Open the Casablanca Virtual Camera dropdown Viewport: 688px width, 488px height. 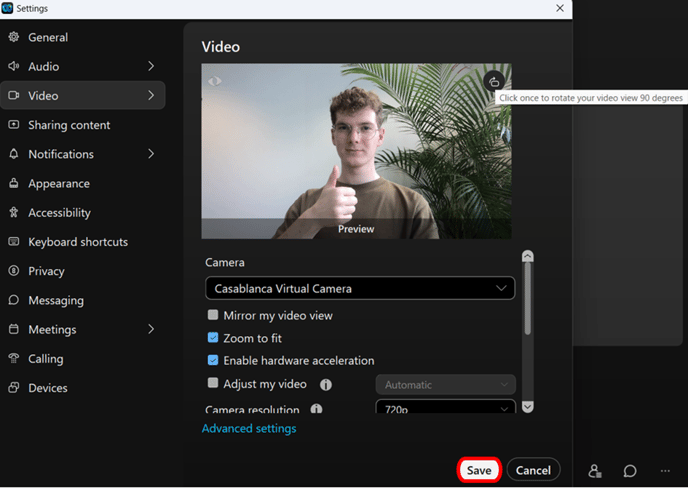(x=360, y=288)
